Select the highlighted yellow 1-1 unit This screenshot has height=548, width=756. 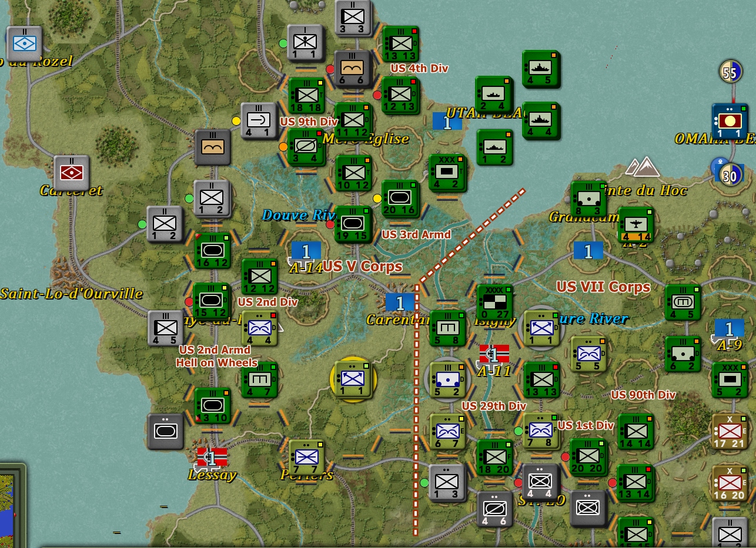click(x=353, y=380)
